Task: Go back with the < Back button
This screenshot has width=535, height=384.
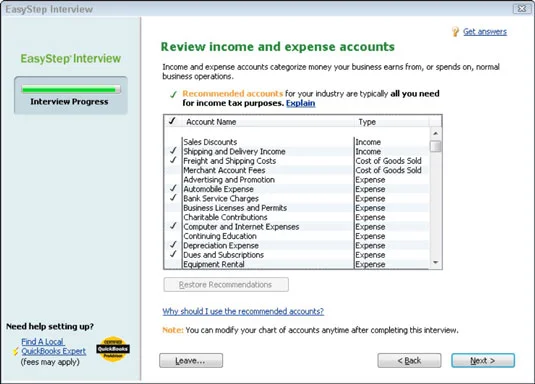Action: pyautogui.click(x=409, y=361)
